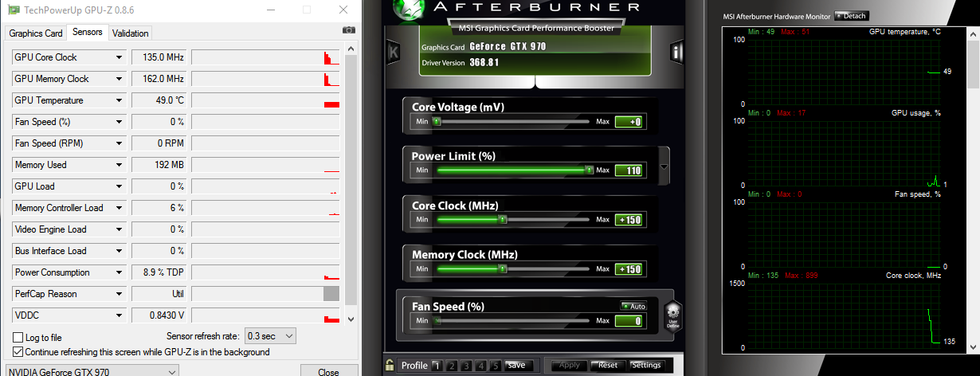980x376 pixels.
Task: Click the Power Limit 110 value field
Action: (628, 170)
